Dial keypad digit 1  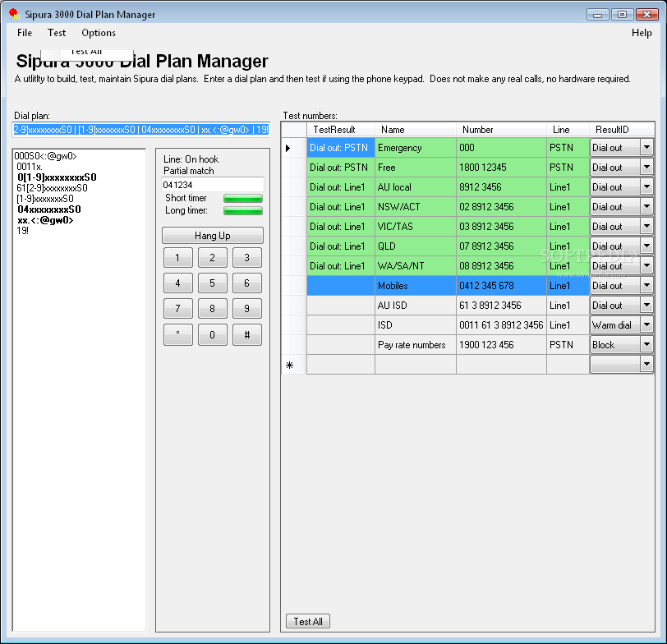[x=177, y=257]
